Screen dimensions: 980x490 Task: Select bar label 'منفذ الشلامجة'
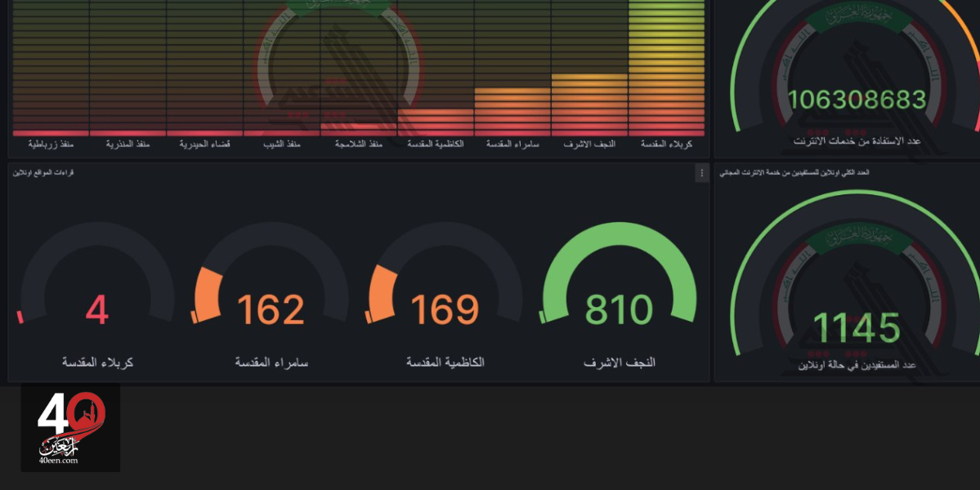click(359, 145)
